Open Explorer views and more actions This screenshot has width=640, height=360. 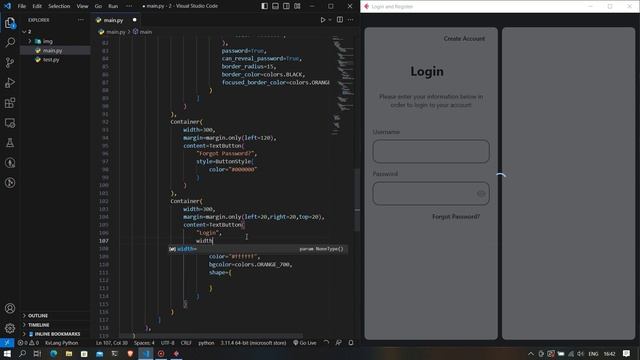[81, 20]
